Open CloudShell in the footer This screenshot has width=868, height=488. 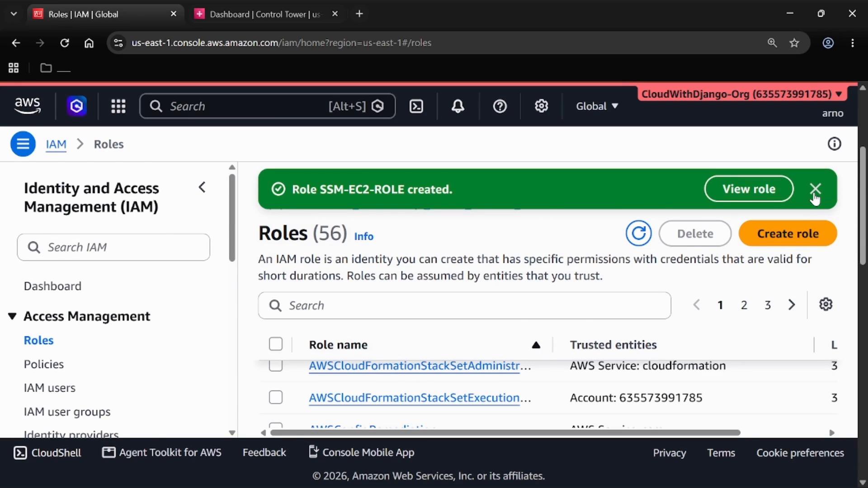tap(47, 453)
